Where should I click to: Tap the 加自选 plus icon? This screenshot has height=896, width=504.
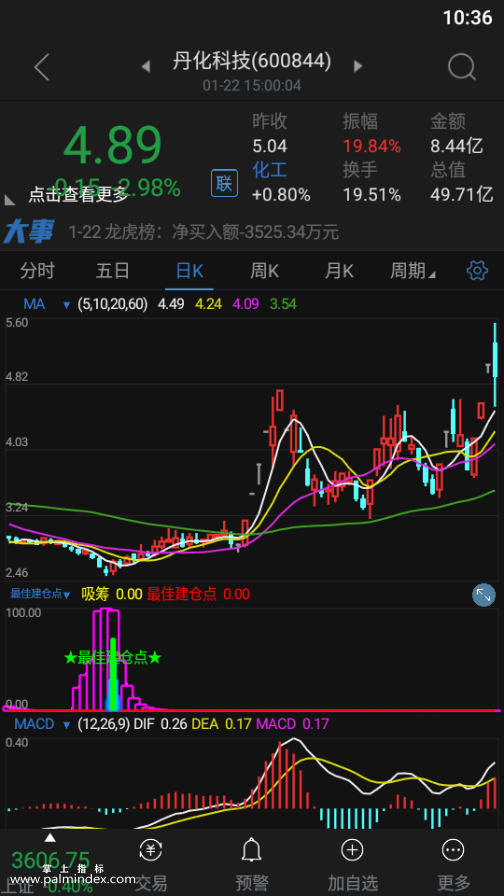tap(352, 850)
